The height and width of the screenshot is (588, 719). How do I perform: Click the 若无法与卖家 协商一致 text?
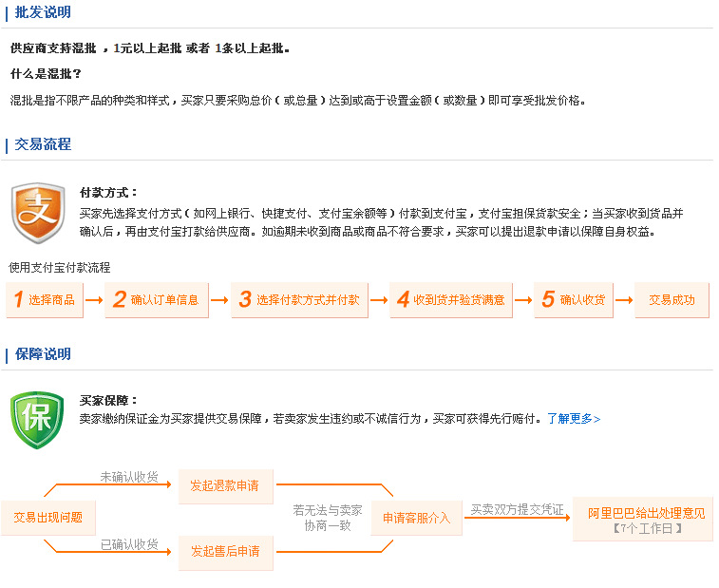[328, 518]
